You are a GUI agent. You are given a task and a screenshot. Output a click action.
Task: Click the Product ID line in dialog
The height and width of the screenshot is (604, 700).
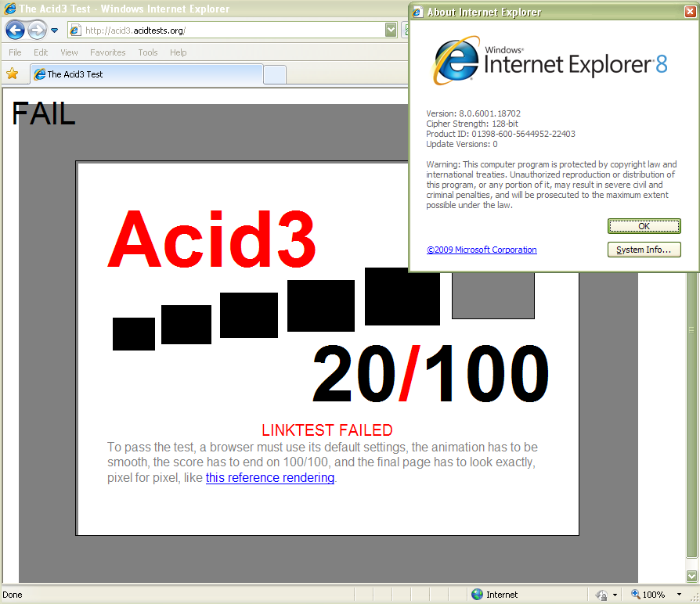(500, 134)
